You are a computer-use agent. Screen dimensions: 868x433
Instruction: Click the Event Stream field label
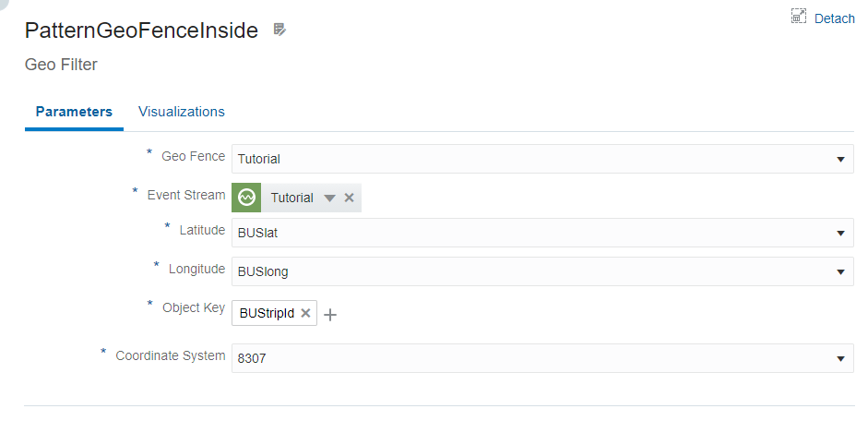(x=185, y=195)
